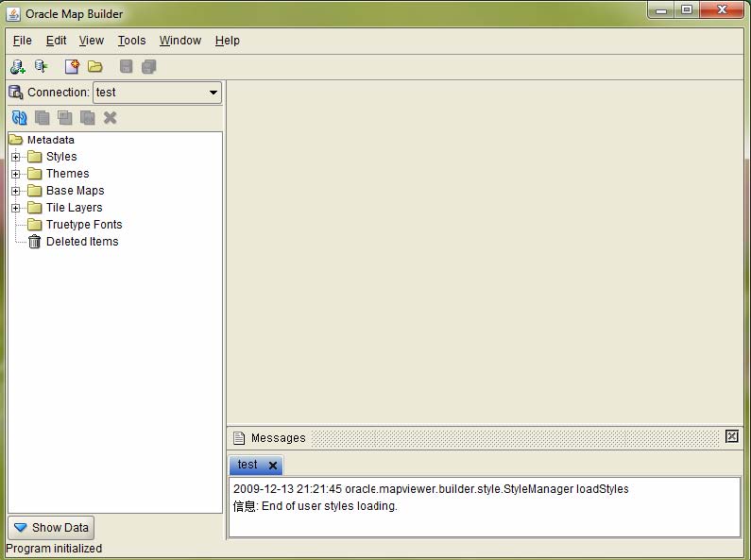Screen dimensions: 751x560
Task: Click the 'Program initialized' status text
Action: pos(54,549)
